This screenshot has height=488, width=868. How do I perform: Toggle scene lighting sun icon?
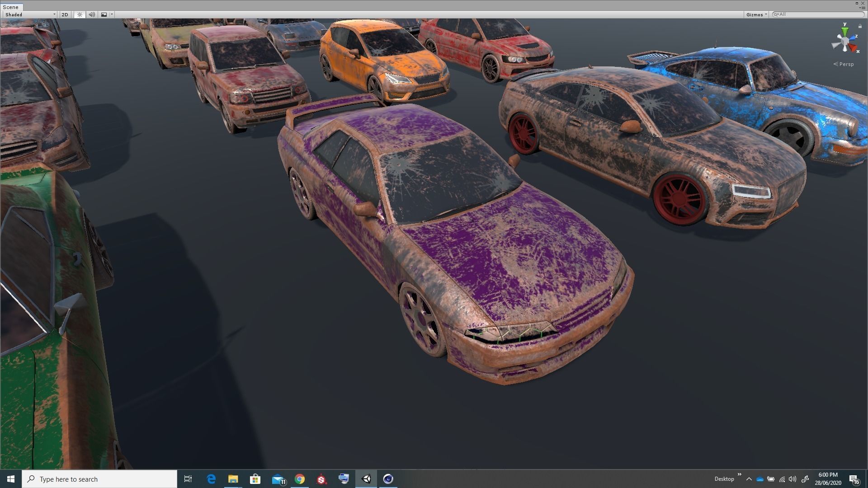tap(80, 14)
